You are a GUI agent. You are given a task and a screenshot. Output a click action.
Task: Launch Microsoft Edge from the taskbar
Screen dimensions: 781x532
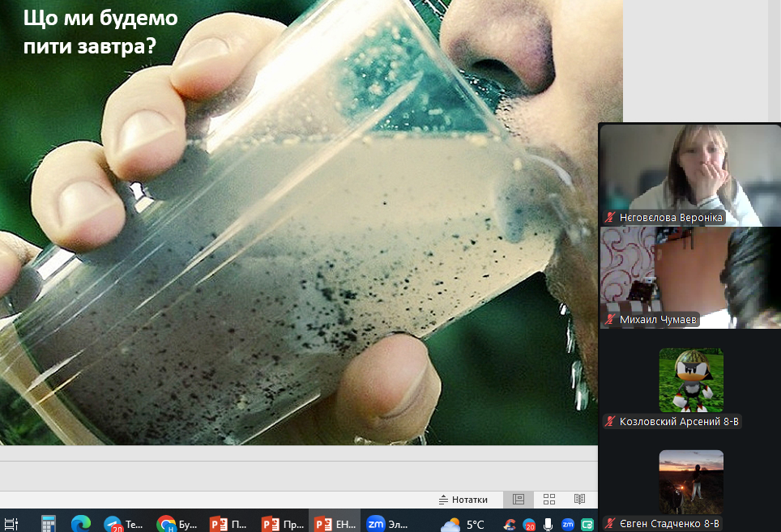point(80,524)
